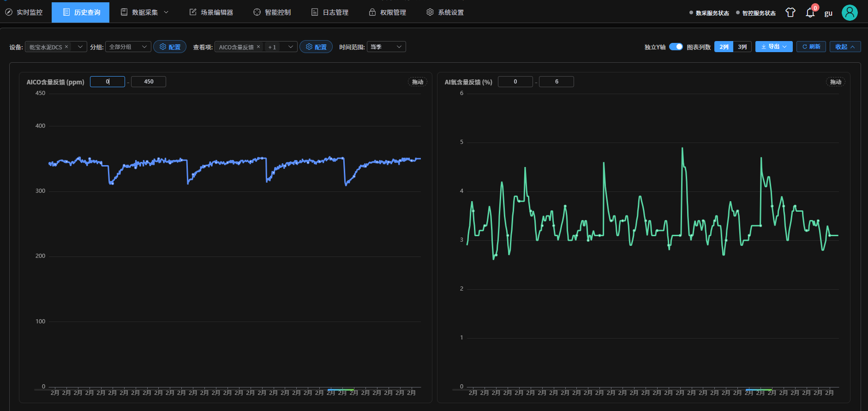Click the theme shirt icon
Viewport: 868px width, 411px height.
pyautogui.click(x=790, y=12)
